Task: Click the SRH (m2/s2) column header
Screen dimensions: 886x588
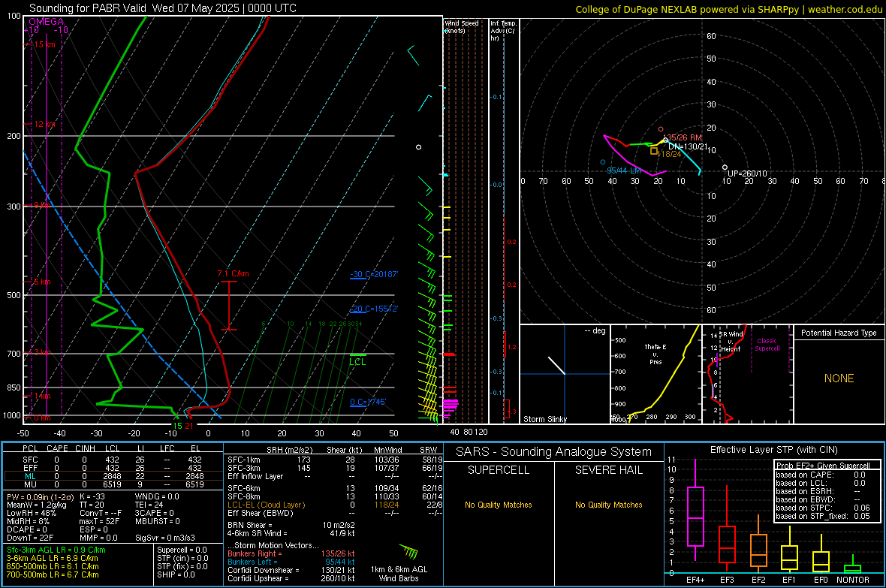Action: (289, 451)
